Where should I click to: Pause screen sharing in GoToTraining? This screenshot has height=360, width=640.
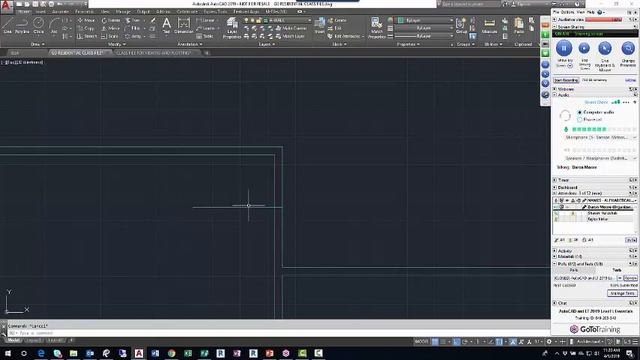[x=564, y=48]
